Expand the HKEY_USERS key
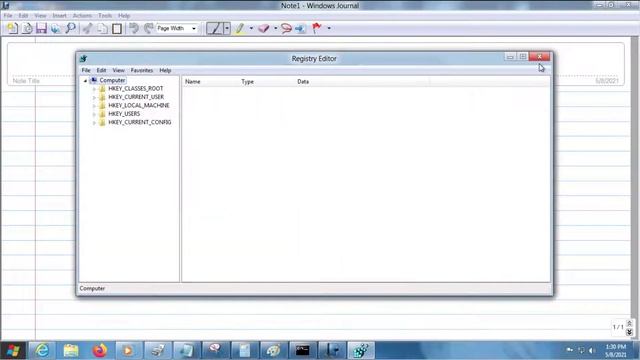The image size is (640, 360). pos(94,114)
